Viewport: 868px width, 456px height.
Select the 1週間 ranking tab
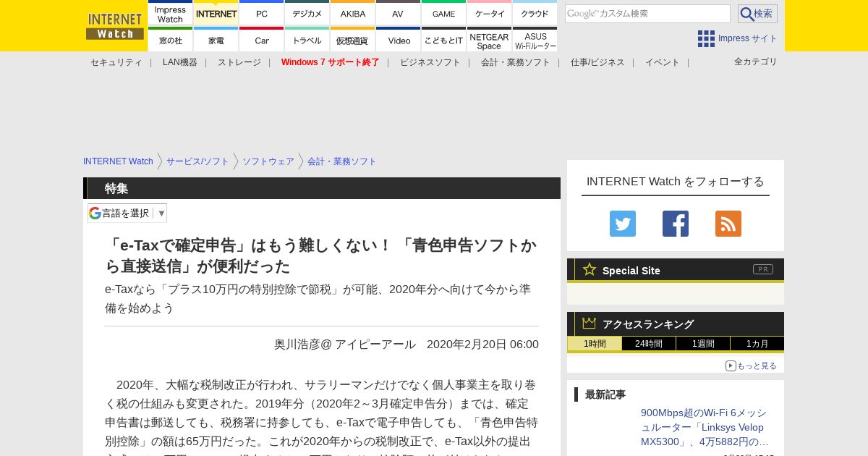click(703, 344)
